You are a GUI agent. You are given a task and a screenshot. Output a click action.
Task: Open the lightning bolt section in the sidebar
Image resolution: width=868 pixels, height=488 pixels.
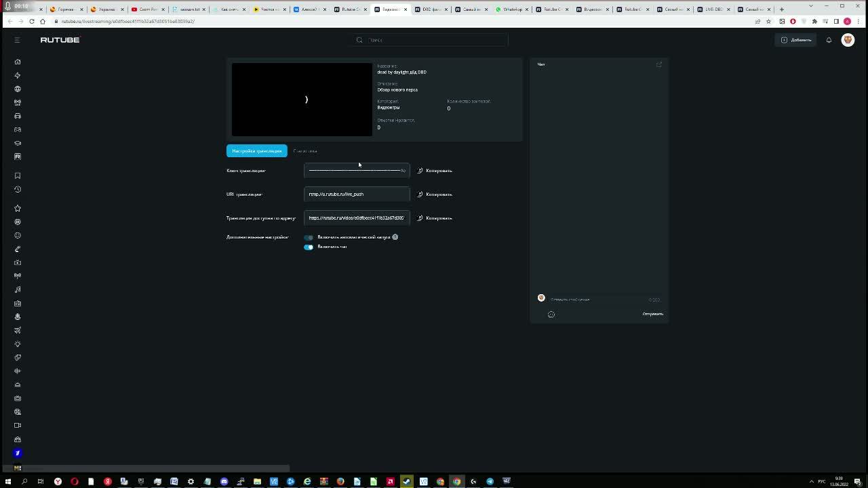[18, 75]
